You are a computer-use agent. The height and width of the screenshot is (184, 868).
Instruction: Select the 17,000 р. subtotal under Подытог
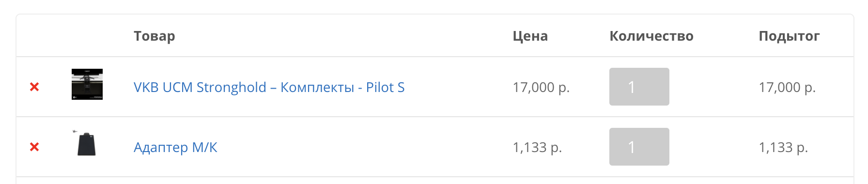tap(787, 88)
